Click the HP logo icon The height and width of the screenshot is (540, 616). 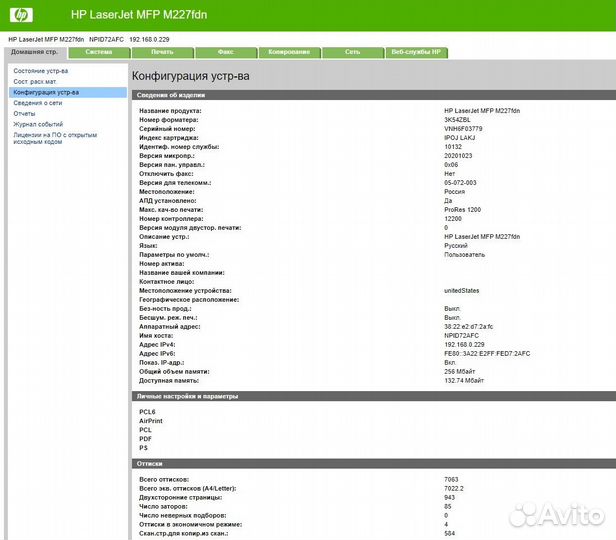21,15
